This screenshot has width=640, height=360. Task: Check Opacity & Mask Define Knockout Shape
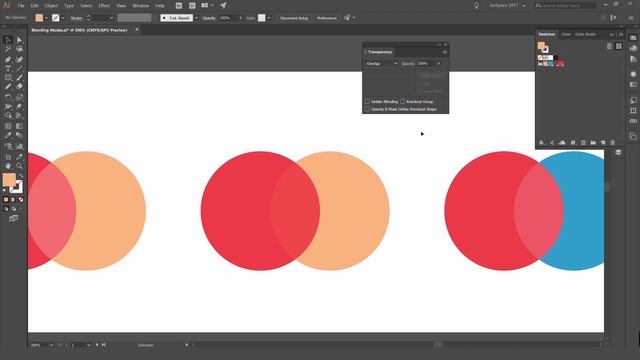(367, 109)
